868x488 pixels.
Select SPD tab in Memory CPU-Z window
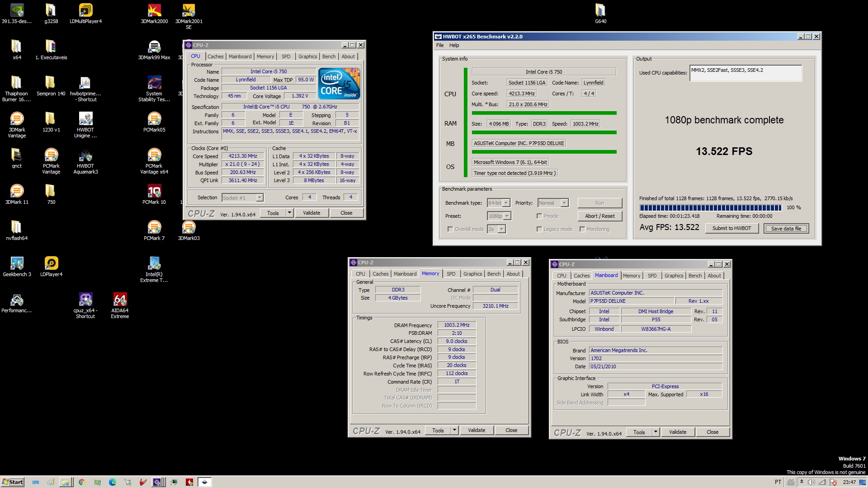451,274
